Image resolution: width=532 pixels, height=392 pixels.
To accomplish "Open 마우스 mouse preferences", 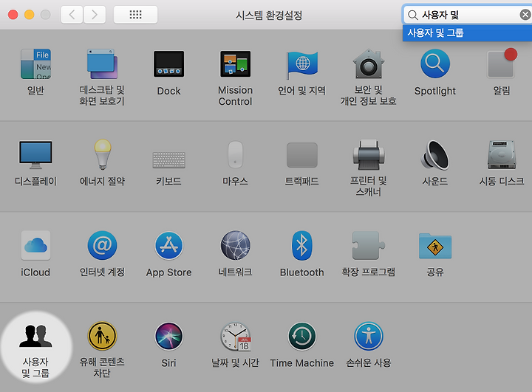I will point(236,154).
